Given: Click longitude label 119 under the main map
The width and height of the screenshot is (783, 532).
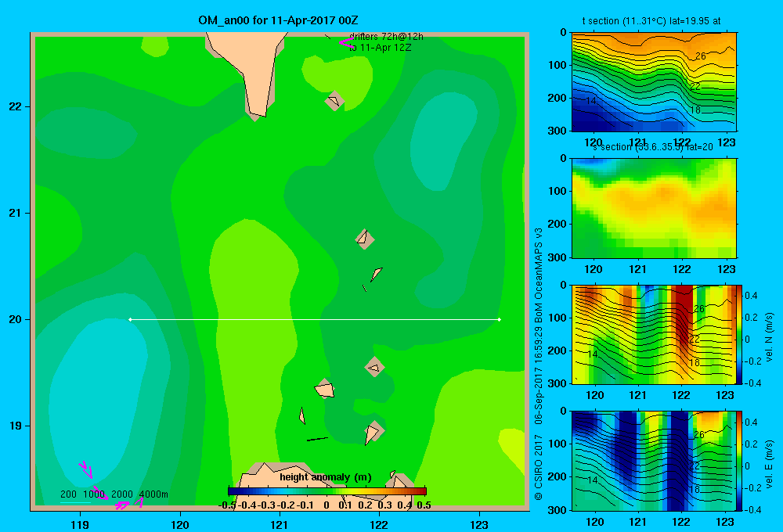Looking at the screenshot, I should pyautogui.click(x=80, y=524).
